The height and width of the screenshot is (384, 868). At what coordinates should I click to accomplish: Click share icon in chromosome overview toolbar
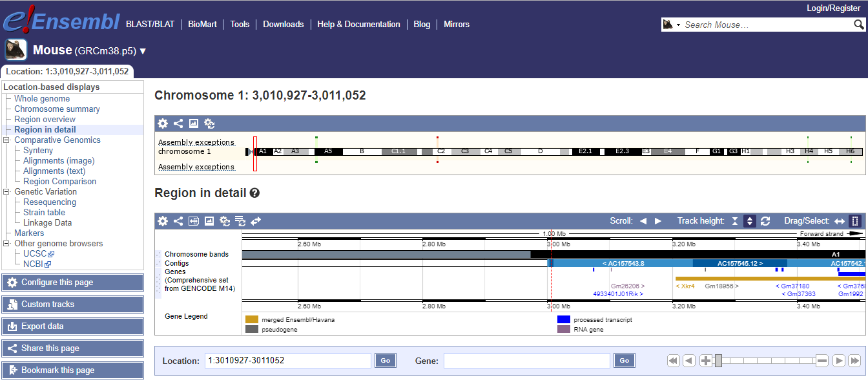click(x=178, y=123)
